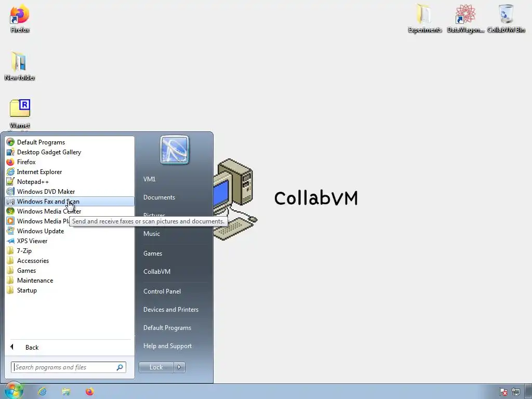The width and height of the screenshot is (532, 399).
Task: Launch Desktop Gadget Gallery
Action: pyautogui.click(x=70, y=152)
